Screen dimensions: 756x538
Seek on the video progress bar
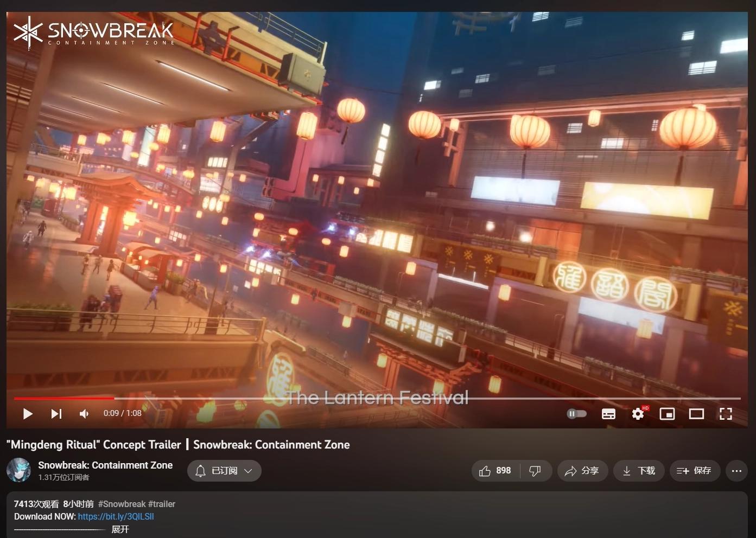377,398
